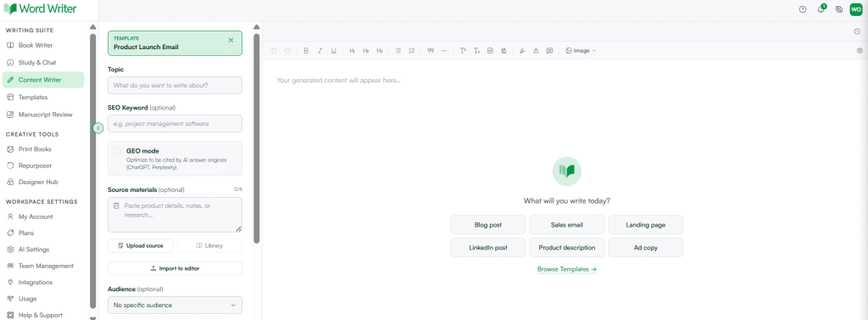Click the Upload source button
This screenshot has height=320, width=868.
(x=141, y=245)
